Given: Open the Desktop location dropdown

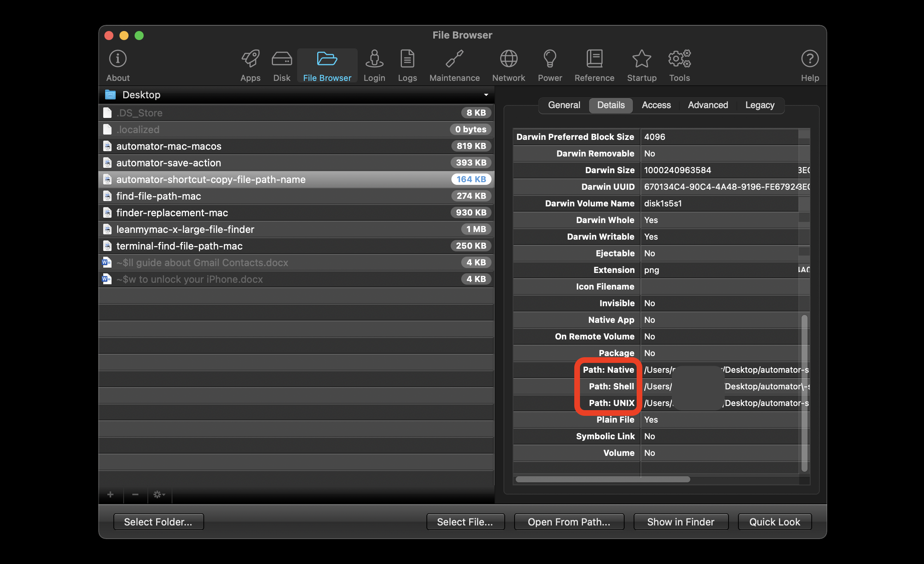Looking at the screenshot, I should click(x=486, y=95).
